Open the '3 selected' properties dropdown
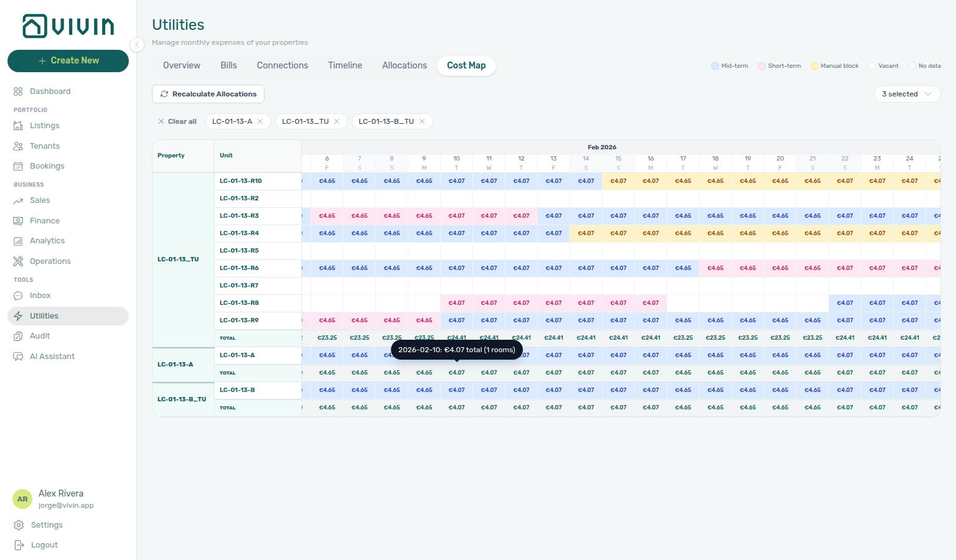 [x=907, y=94]
